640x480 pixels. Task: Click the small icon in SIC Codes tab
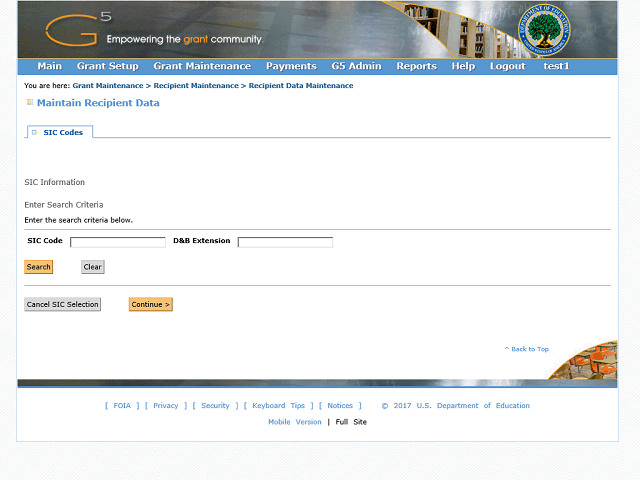pos(35,132)
